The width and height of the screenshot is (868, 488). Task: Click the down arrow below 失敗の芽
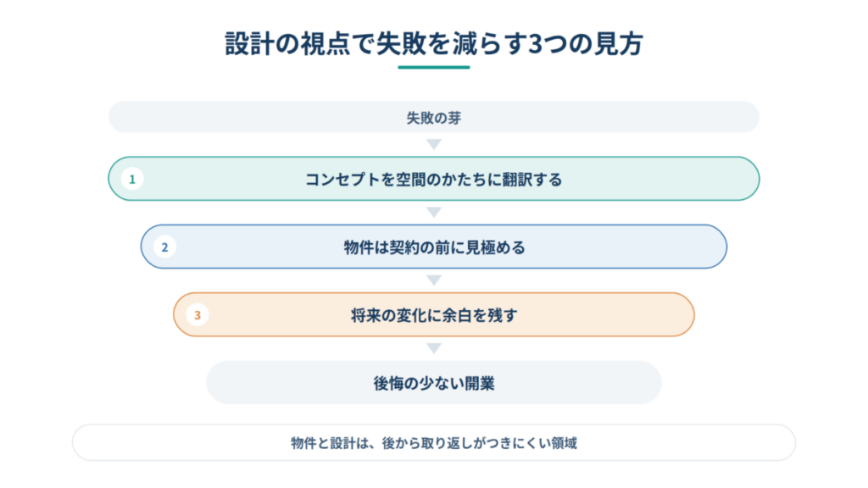pos(434,144)
